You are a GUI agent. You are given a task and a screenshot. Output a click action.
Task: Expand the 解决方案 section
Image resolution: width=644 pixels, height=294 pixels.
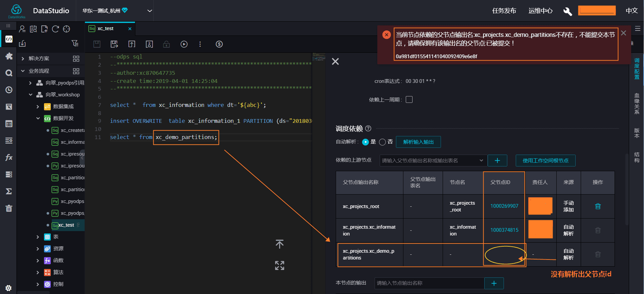pyautogui.click(x=23, y=59)
